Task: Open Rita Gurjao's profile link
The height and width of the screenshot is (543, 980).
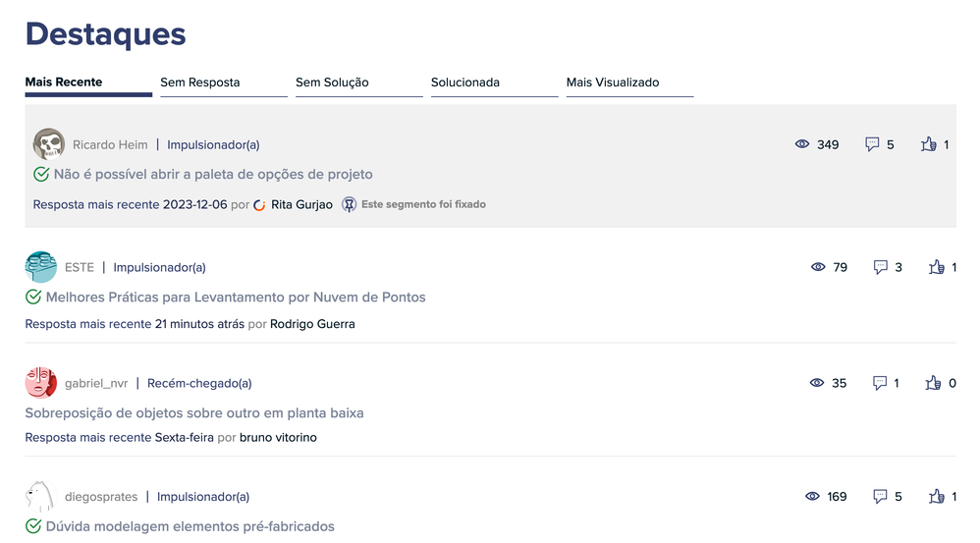Action: coord(301,205)
